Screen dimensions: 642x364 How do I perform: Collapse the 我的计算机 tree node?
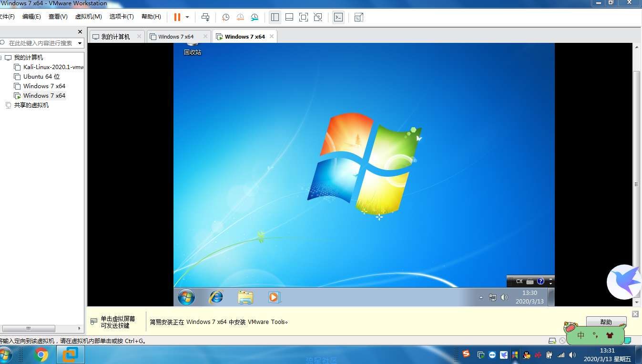click(x=1, y=58)
